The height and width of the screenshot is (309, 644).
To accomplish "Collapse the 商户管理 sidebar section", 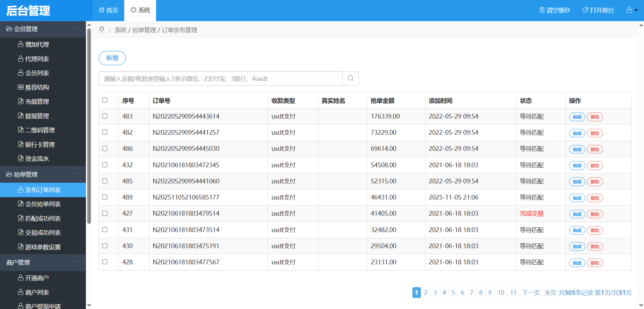I will [x=77, y=262].
